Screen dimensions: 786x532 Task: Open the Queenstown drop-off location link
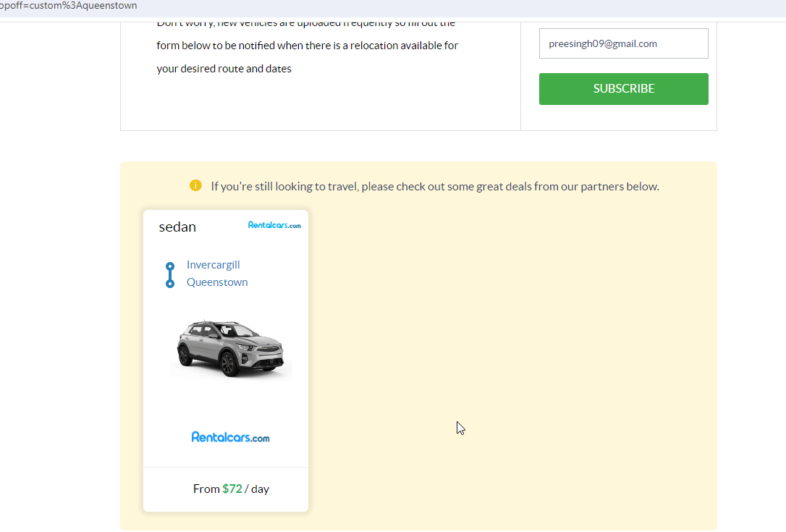217,282
